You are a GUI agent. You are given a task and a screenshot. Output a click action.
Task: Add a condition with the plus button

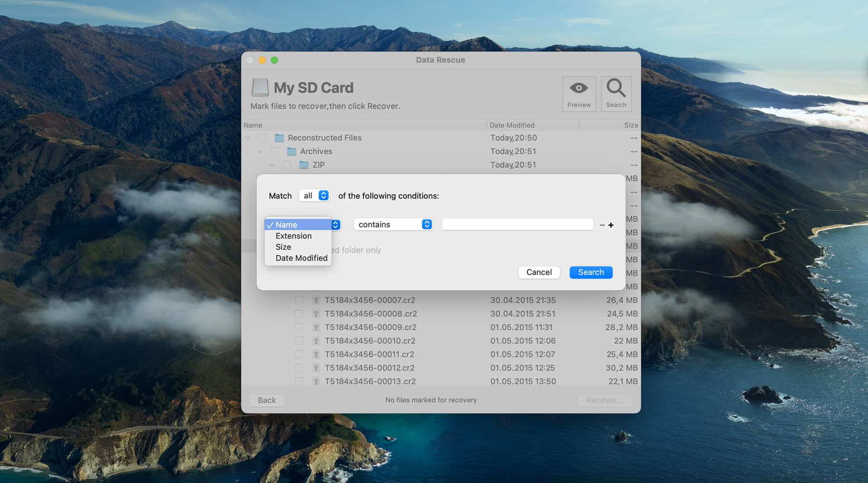click(611, 225)
